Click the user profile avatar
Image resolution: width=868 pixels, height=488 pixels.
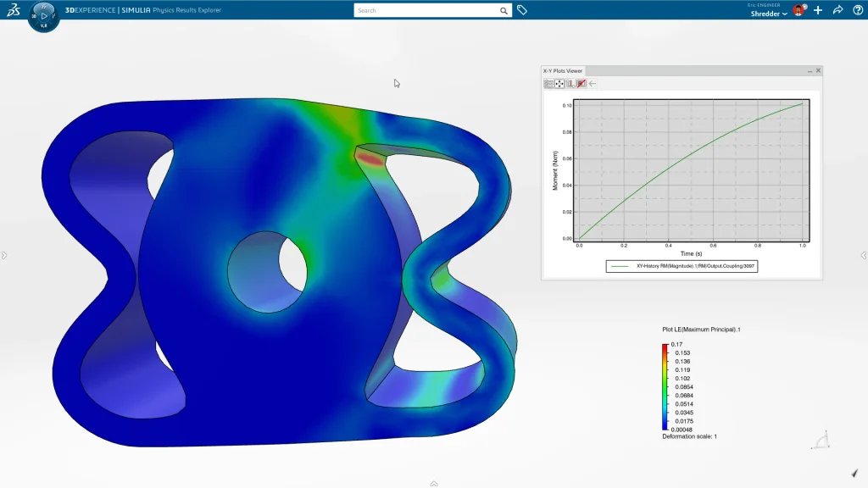798,10
